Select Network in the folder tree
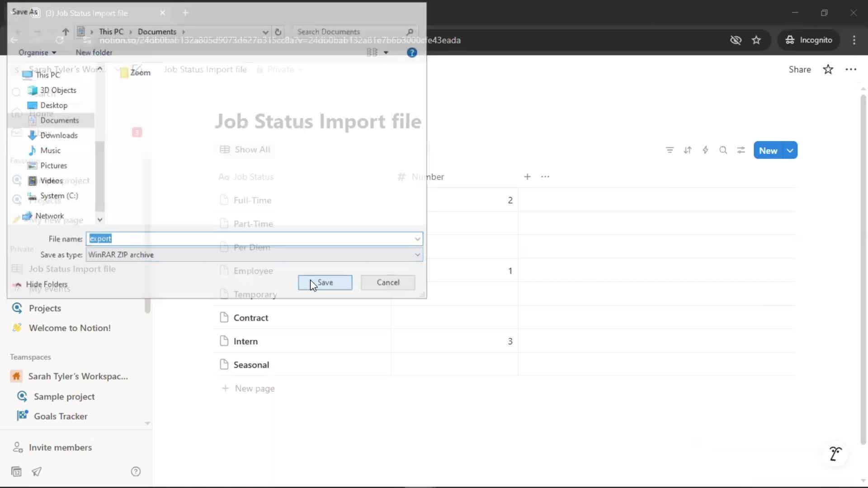 tap(43, 216)
